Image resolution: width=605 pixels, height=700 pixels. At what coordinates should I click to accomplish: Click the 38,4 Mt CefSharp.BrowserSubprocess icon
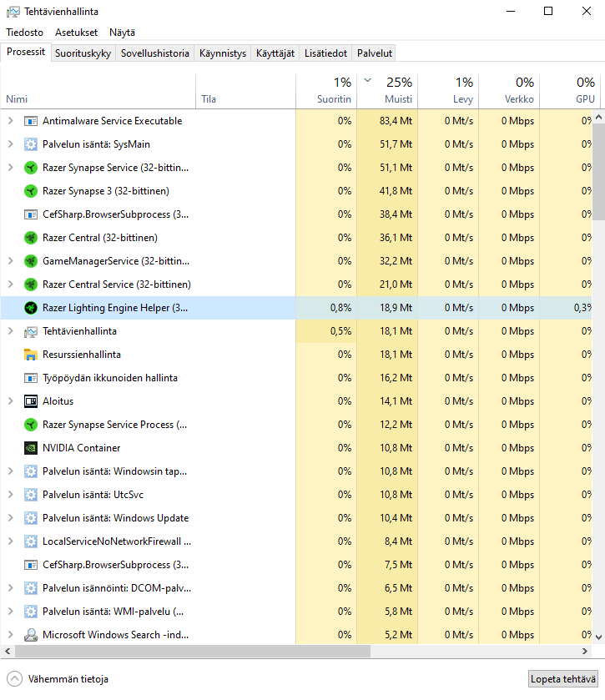pyautogui.click(x=30, y=214)
